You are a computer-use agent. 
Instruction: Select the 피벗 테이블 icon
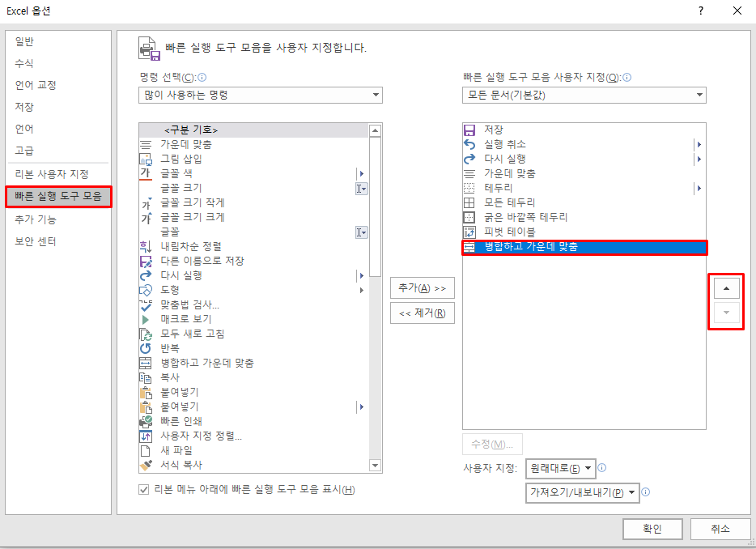(469, 232)
